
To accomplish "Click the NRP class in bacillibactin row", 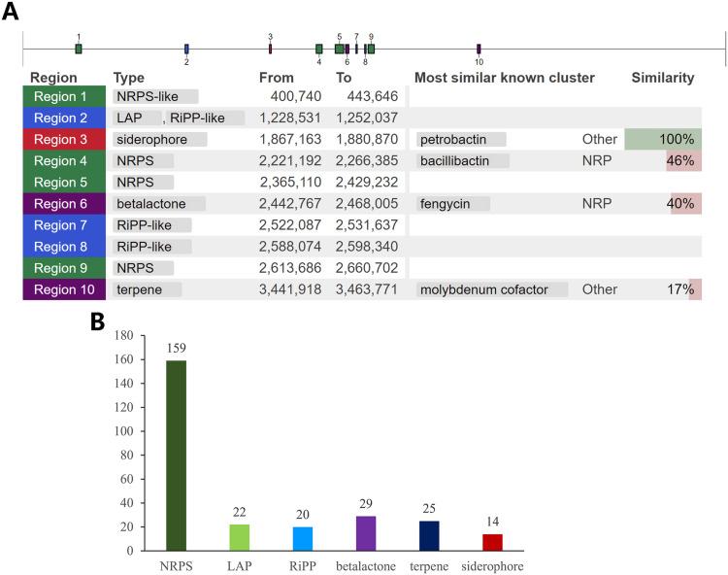I will [x=597, y=160].
